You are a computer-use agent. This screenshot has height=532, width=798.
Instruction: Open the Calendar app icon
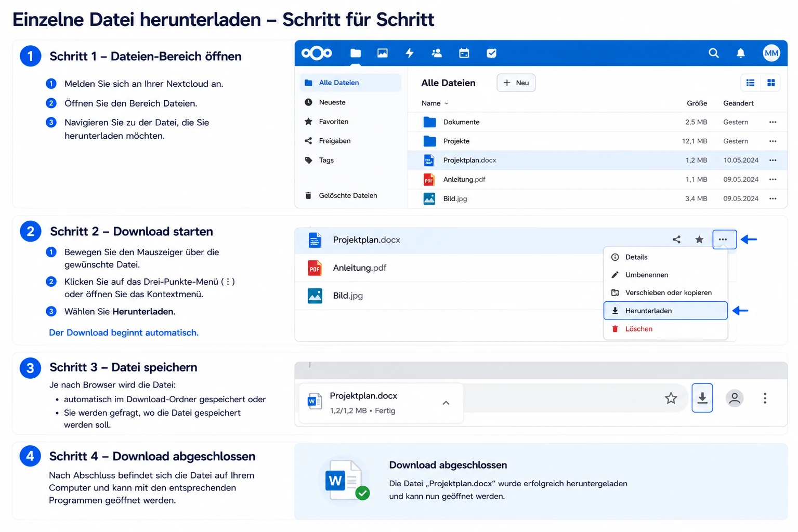(x=464, y=53)
